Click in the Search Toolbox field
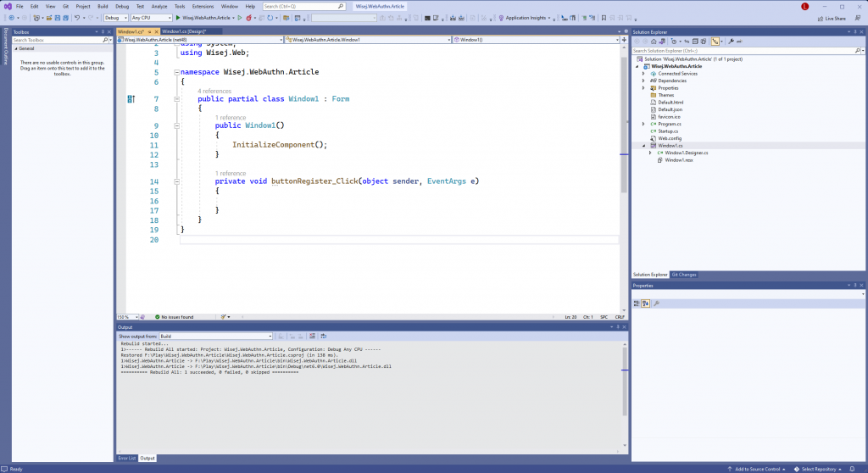The height and width of the screenshot is (473, 868). [58, 41]
